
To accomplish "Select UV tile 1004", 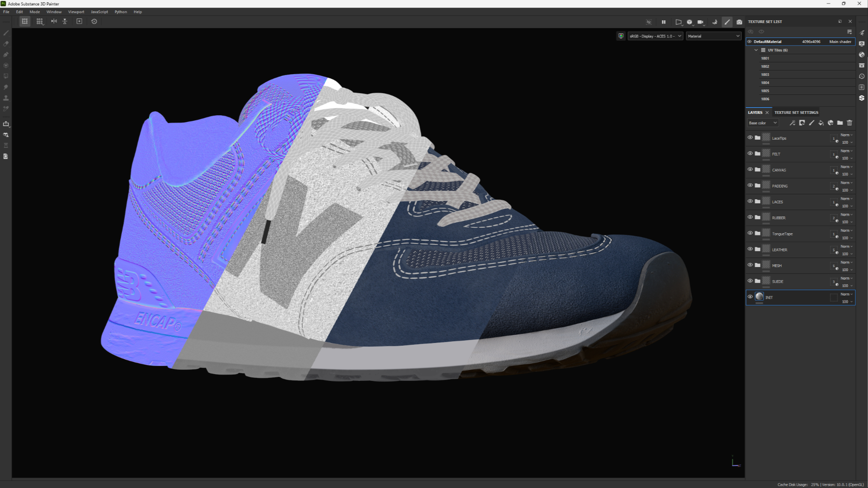I will (765, 83).
